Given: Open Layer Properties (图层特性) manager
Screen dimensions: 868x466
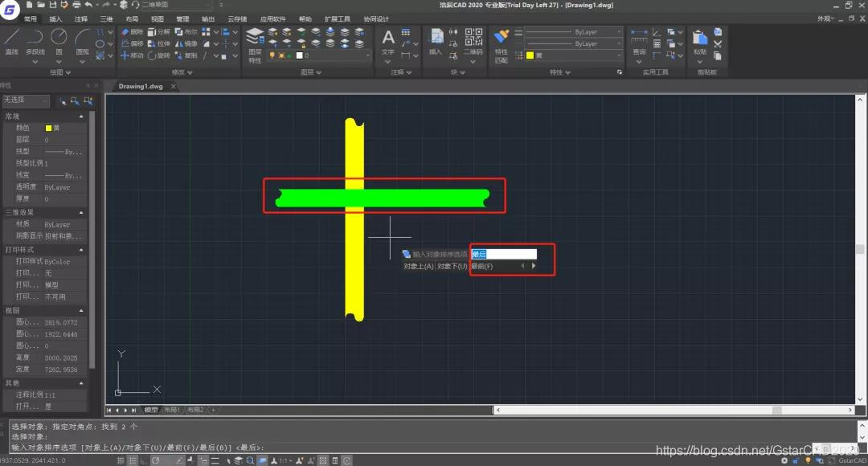Looking at the screenshot, I should [x=255, y=45].
